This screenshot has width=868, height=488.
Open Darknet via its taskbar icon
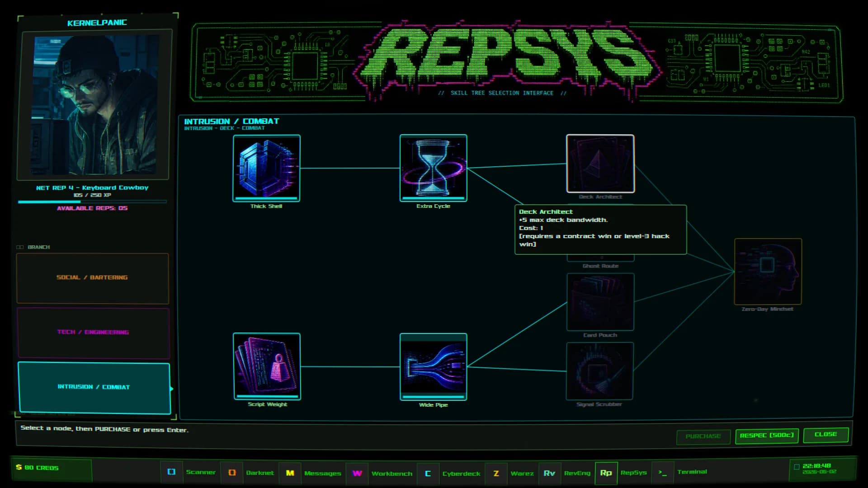click(x=232, y=473)
